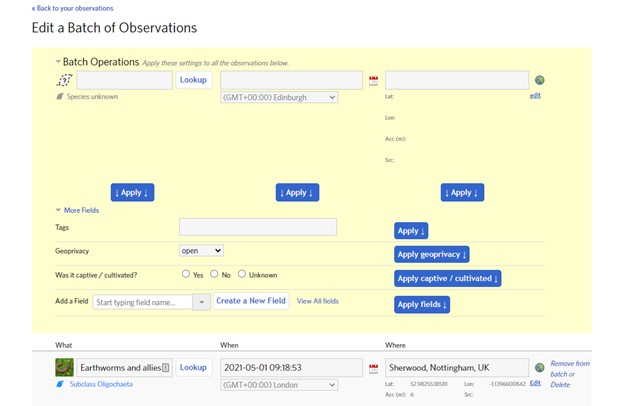Focus the batch location input field

click(x=457, y=80)
